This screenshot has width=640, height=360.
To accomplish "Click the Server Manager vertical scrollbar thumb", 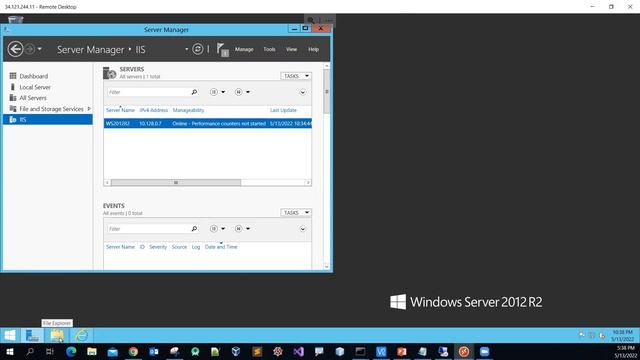I will pyautogui.click(x=327, y=92).
